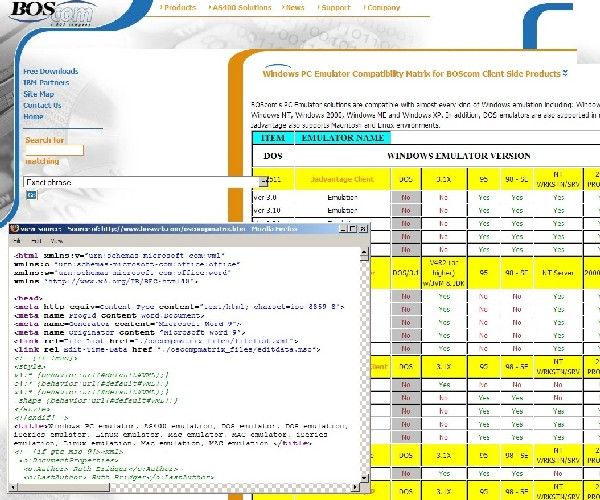Image resolution: width=600 pixels, height=500 pixels.
Task: Open the Edit menu in view-source window
Action: click(x=36, y=241)
